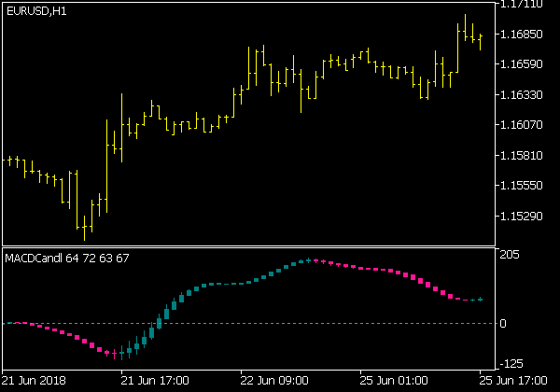Select the MACDCandl 64 72 63 67 label
560x392 pixels.
point(67,259)
